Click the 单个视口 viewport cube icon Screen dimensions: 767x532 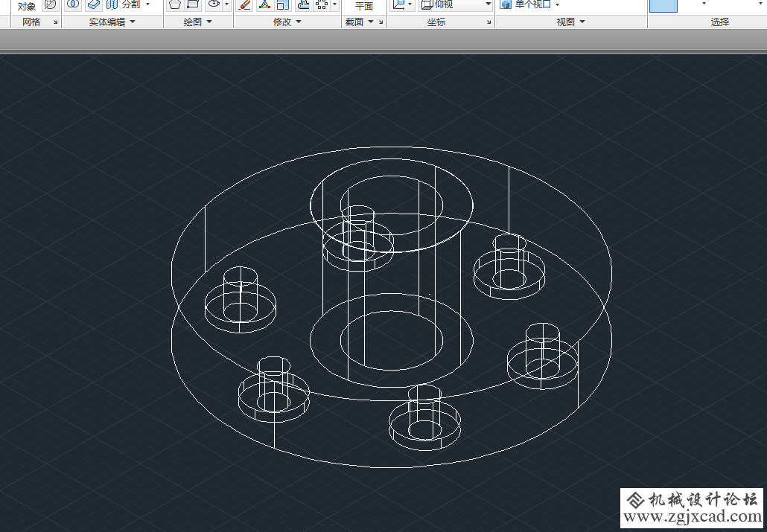[x=506, y=4]
